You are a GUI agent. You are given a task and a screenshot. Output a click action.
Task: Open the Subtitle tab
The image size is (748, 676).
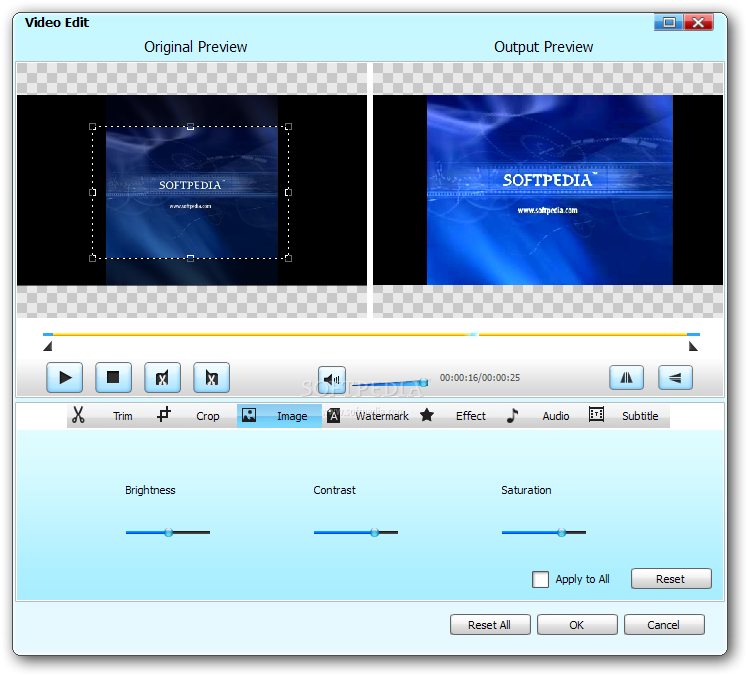[627, 416]
